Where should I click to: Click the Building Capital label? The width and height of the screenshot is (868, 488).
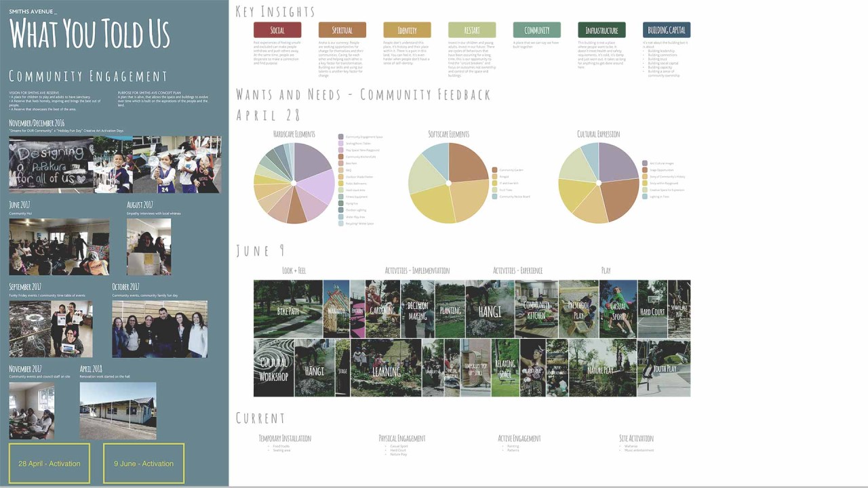(666, 30)
